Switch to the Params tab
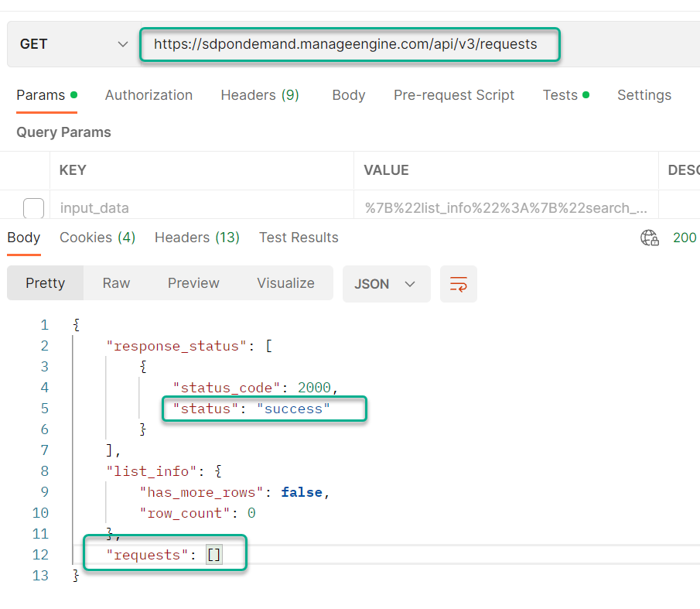700x609 pixels. tap(47, 95)
